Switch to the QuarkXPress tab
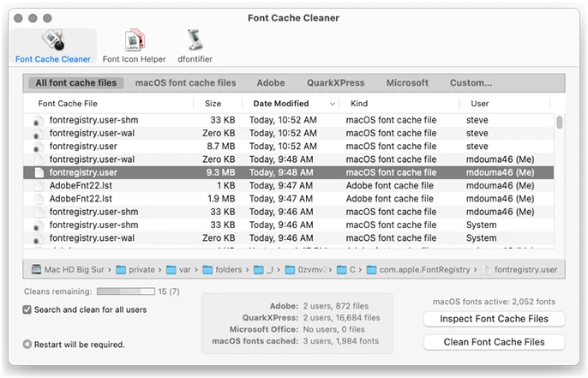Image resolution: width=588 pixels, height=378 pixels. (336, 83)
